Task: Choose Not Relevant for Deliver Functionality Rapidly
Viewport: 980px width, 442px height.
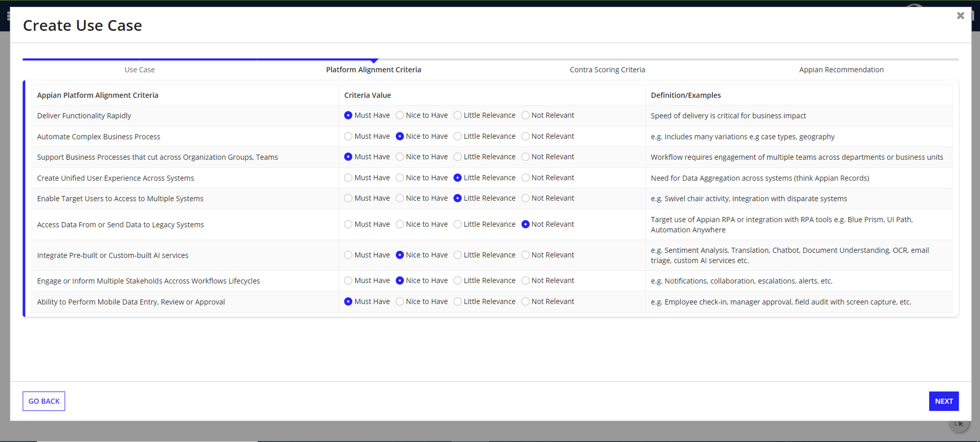Action: [x=525, y=115]
